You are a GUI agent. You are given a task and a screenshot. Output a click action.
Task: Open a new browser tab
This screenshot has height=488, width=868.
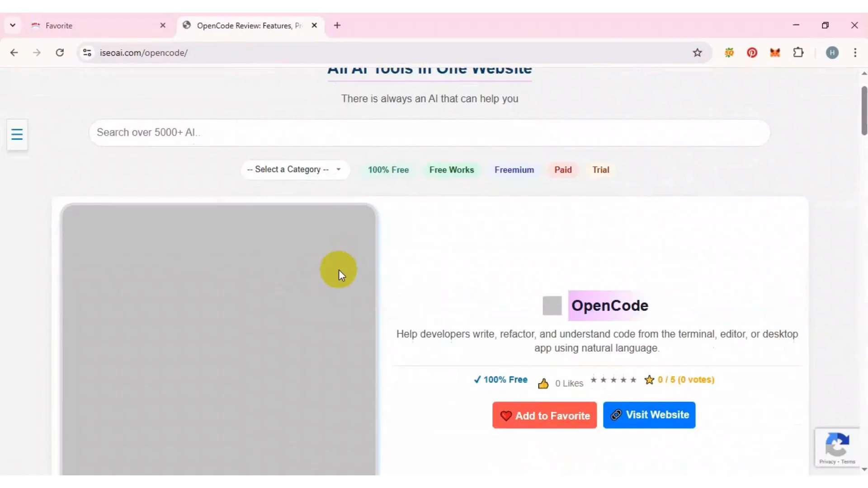[x=337, y=25]
